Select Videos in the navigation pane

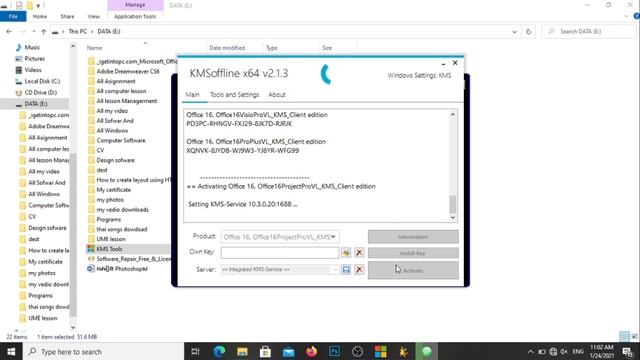pyautogui.click(x=33, y=70)
